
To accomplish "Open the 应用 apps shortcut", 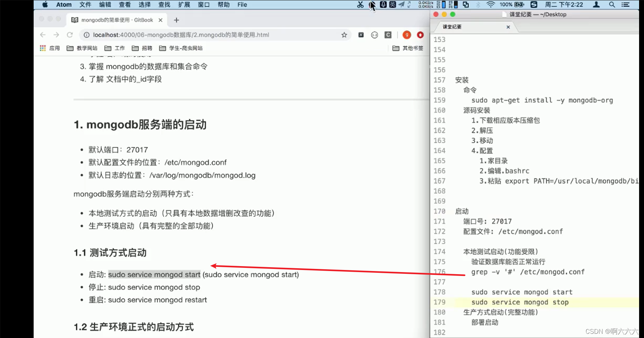I will click(50, 48).
